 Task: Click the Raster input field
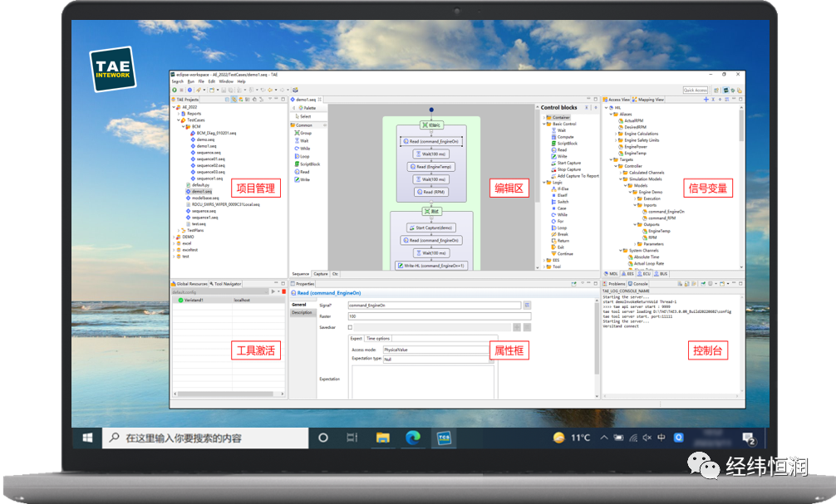click(440, 316)
